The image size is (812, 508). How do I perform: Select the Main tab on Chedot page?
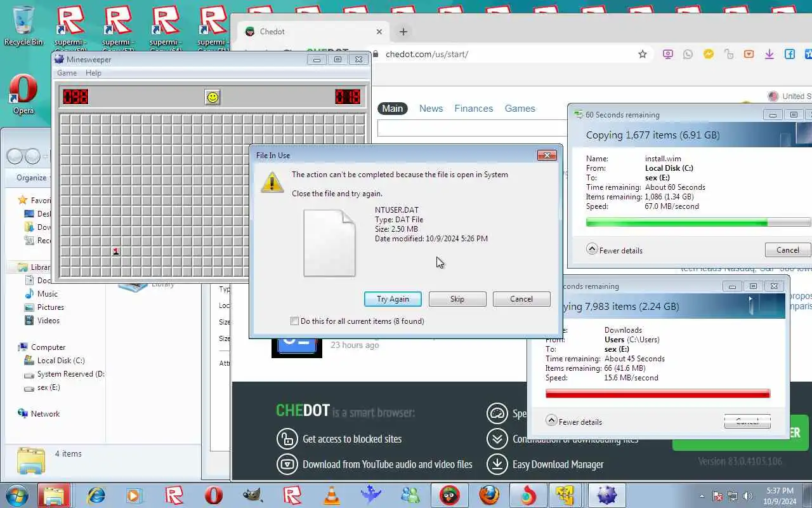[392, 109]
